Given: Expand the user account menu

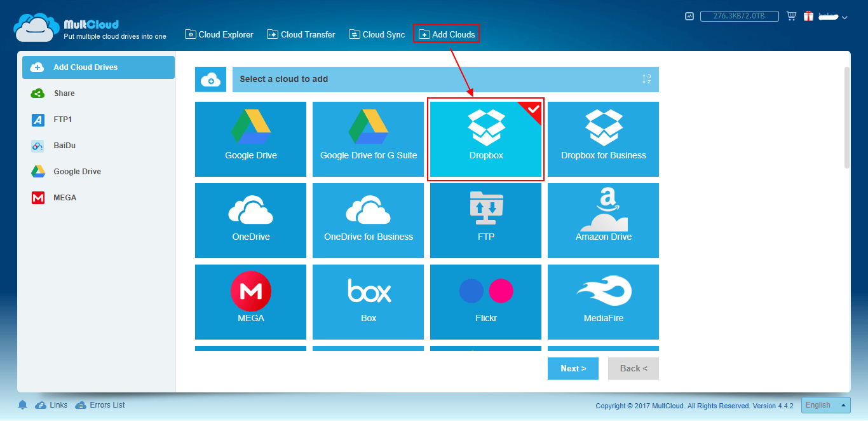Looking at the screenshot, I should tap(833, 17).
